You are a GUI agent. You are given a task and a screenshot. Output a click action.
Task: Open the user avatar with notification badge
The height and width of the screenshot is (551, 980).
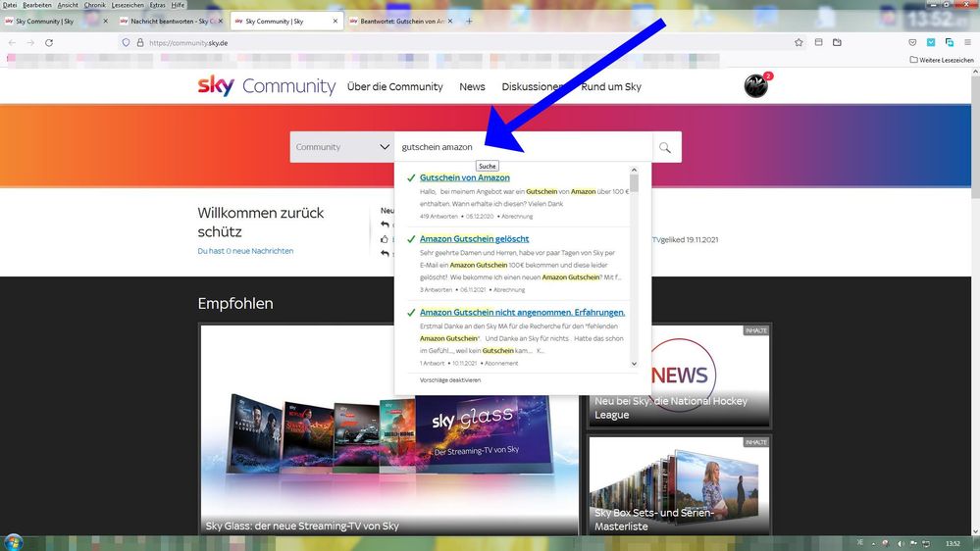(x=755, y=86)
